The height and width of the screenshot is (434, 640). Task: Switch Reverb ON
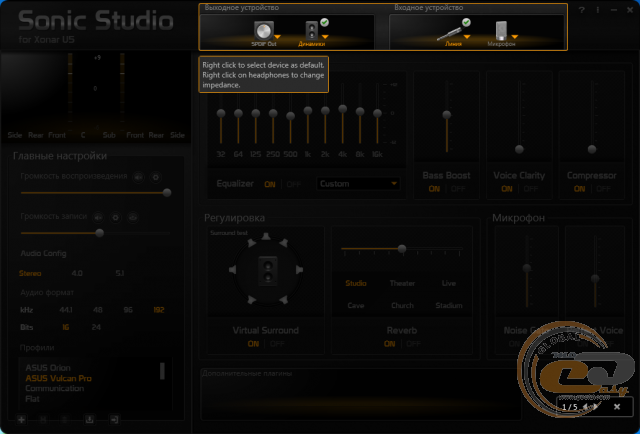[389, 344]
